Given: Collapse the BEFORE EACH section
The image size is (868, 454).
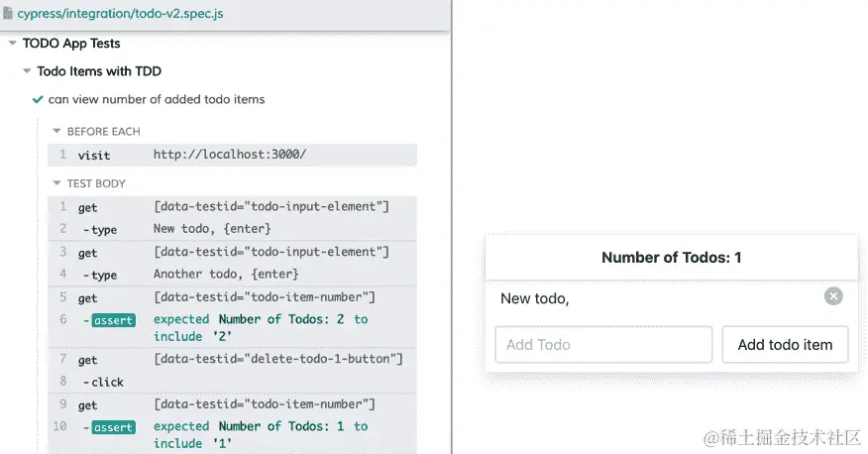Looking at the screenshot, I should [x=56, y=131].
